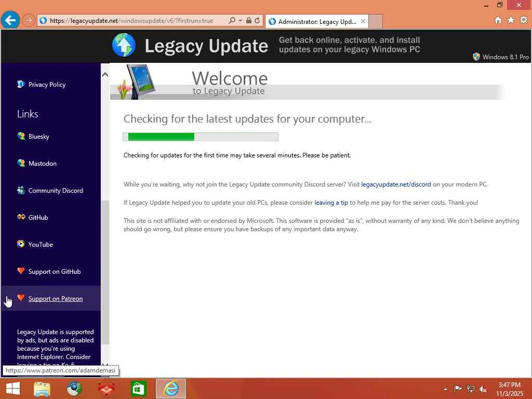532x399 pixels.
Task: Go back with the browser Back arrow
Action: pyautogui.click(x=10, y=20)
